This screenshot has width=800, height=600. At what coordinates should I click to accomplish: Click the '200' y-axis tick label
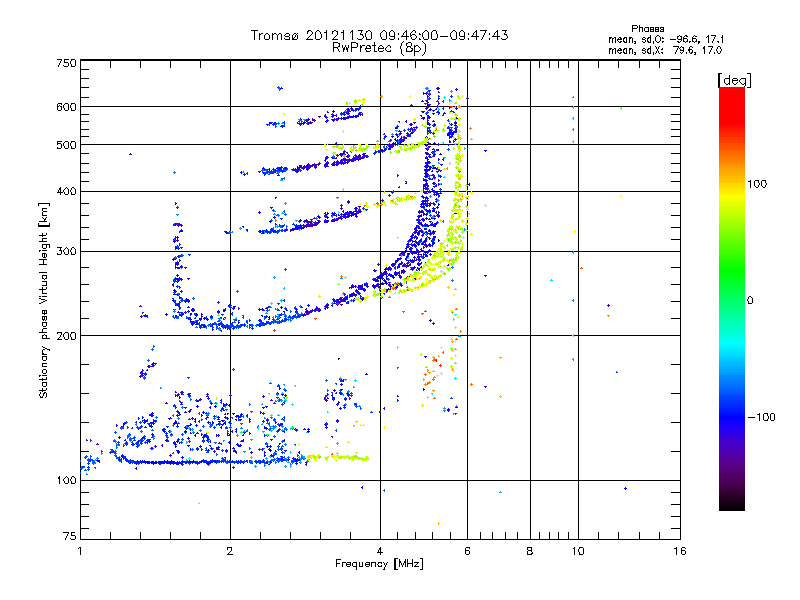66,336
